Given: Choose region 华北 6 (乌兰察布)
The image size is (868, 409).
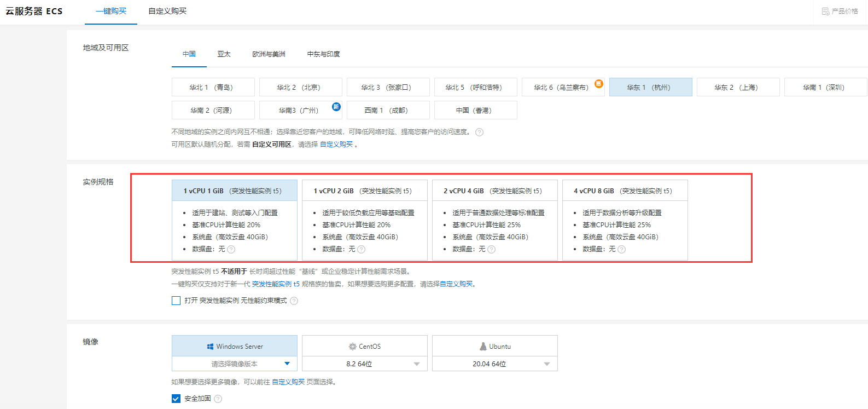Looking at the screenshot, I should [x=563, y=87].
